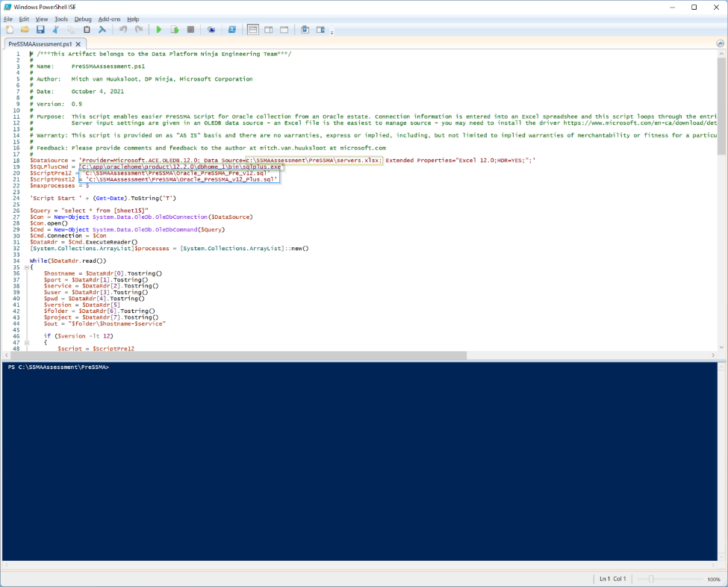Screen dimensions: 728x587
Task: Create a new script file
Action: pyautogui.click(x=9, y=30)
